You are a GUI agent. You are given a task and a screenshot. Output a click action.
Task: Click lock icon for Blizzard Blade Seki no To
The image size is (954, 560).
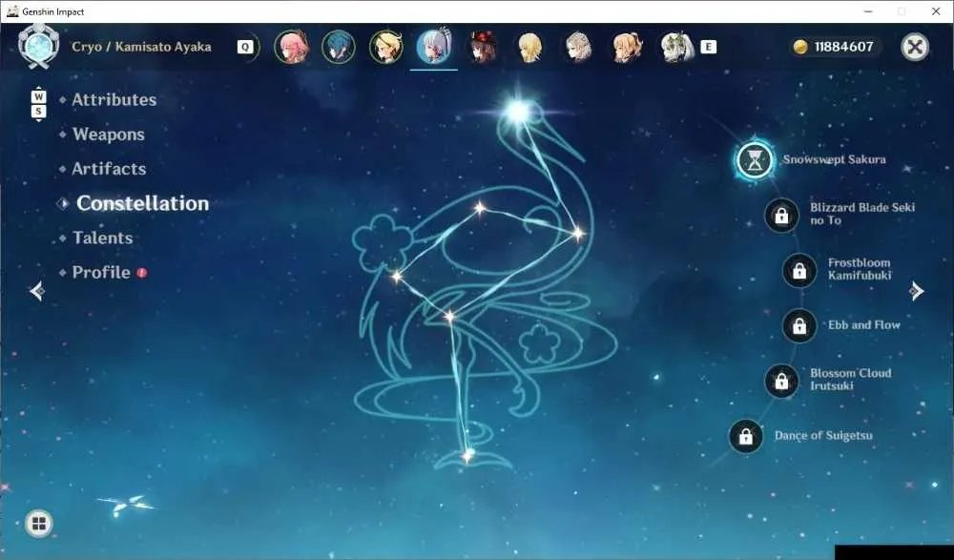tap(782, 216)
